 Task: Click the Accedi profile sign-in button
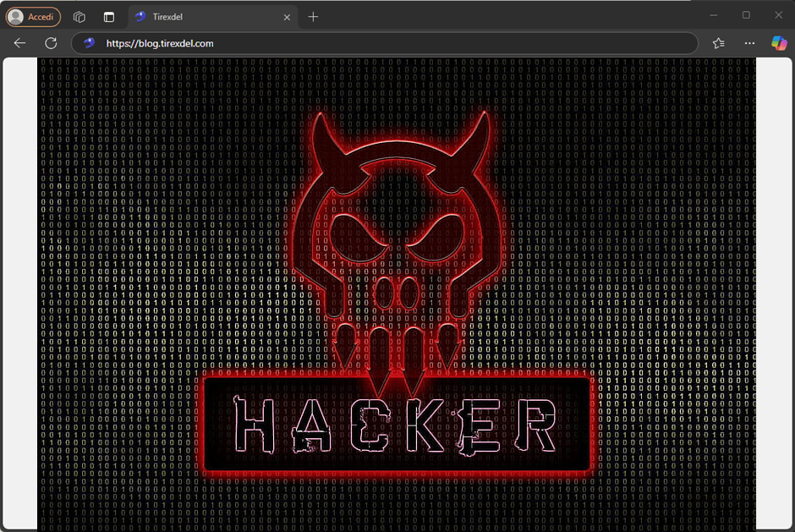click(x=34, y=17)
